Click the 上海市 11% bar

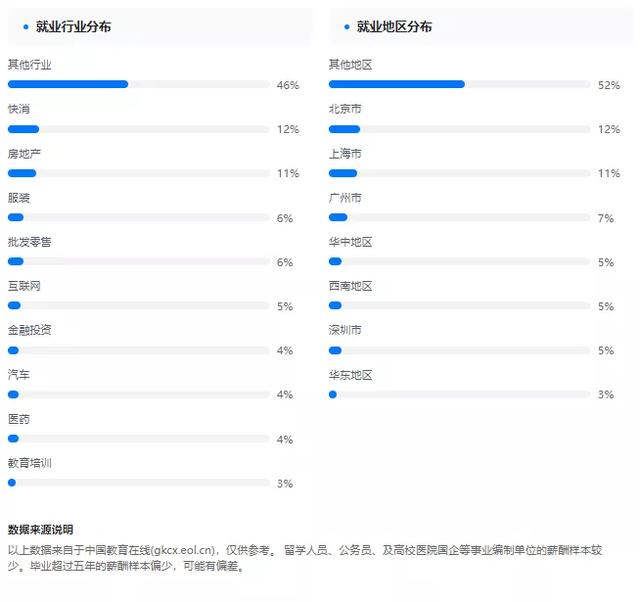pyautogui.click(x=460, y=173)
